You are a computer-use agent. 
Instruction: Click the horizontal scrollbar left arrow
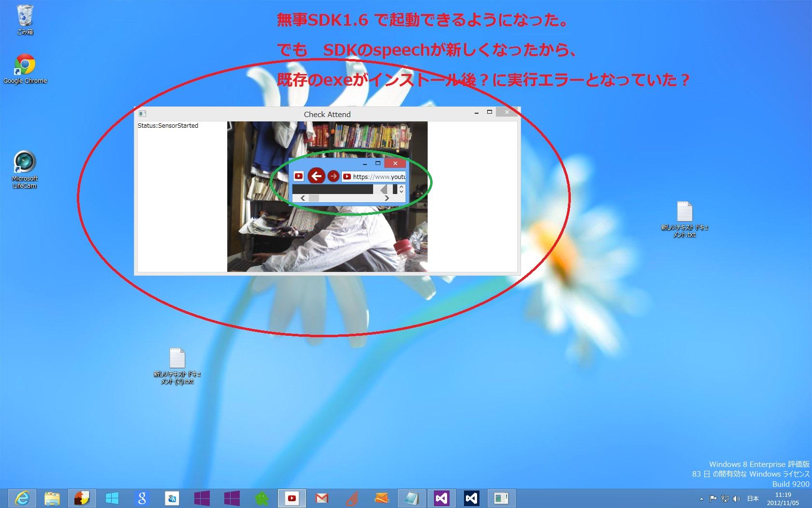coord(303,198)
